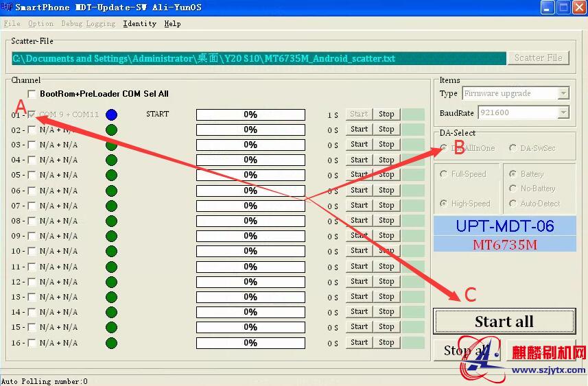Click Stop for channel 13
This screenshot has width=588, height=386.
tap(386, 296)
